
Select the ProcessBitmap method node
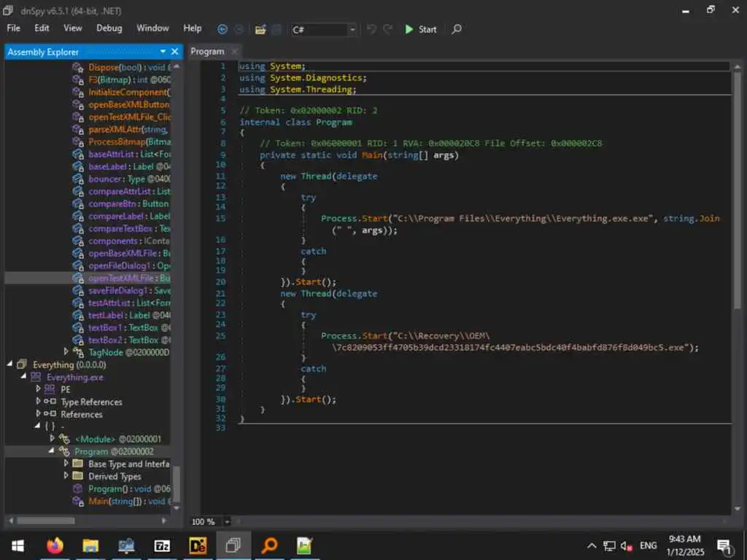coord(128,142)
